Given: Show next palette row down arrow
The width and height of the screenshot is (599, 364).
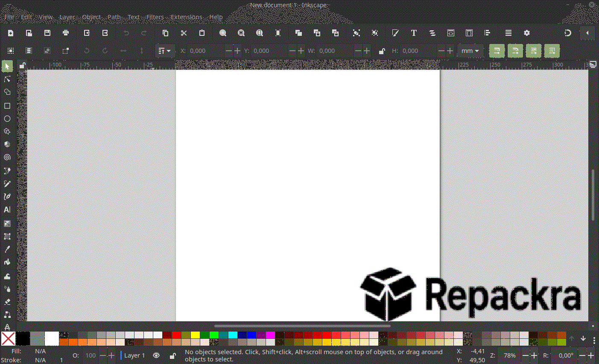Looking at the screenshot, I should coord(583,339).
